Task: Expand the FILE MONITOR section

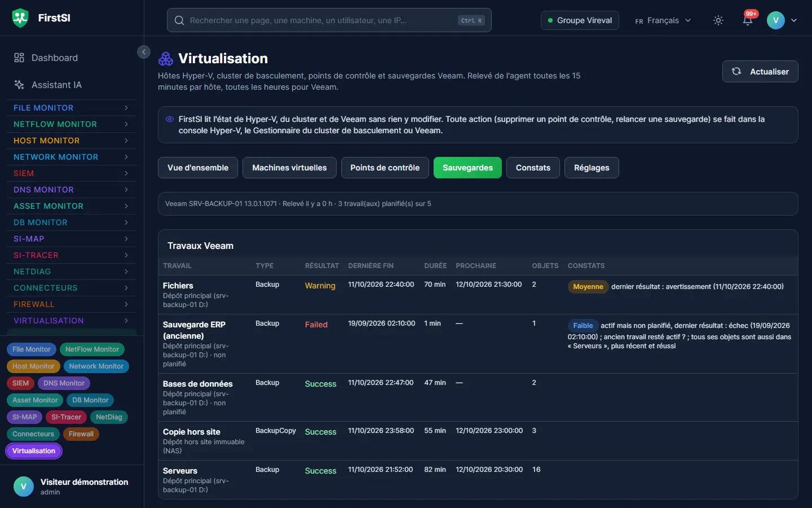Action: [x=71, y=108]
